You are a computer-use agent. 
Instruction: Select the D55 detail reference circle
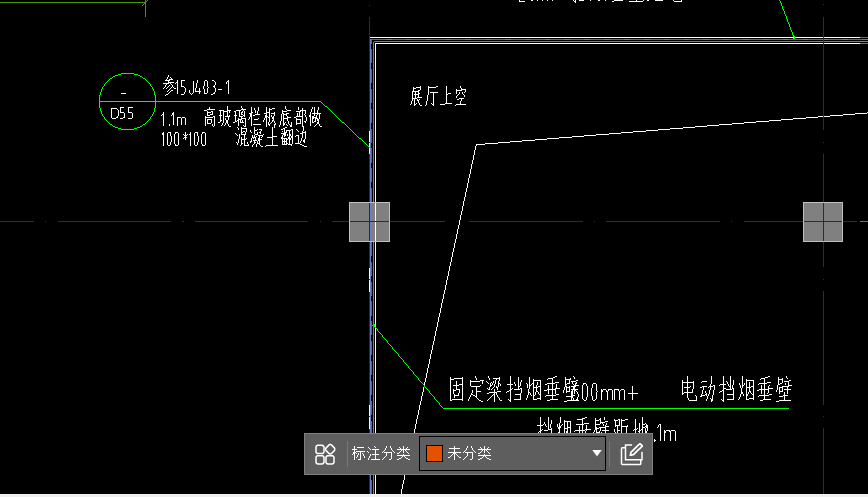[x=127, y=101]
